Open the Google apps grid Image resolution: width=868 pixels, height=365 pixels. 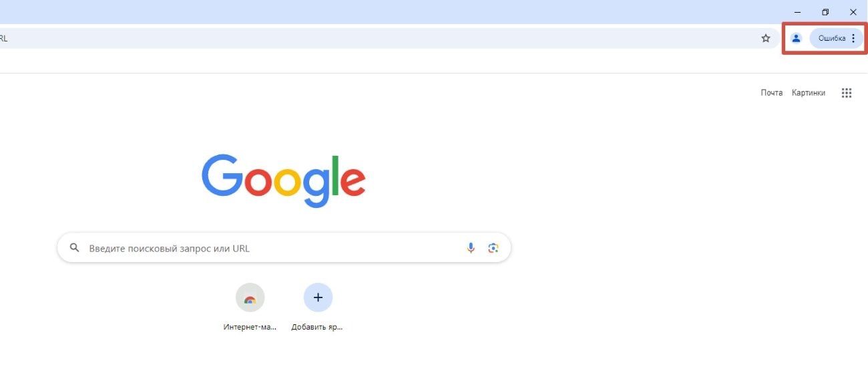(x=847, y=93)
